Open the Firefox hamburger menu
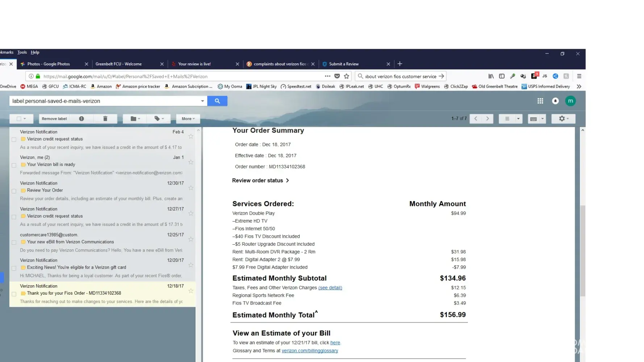 [579, 76]
